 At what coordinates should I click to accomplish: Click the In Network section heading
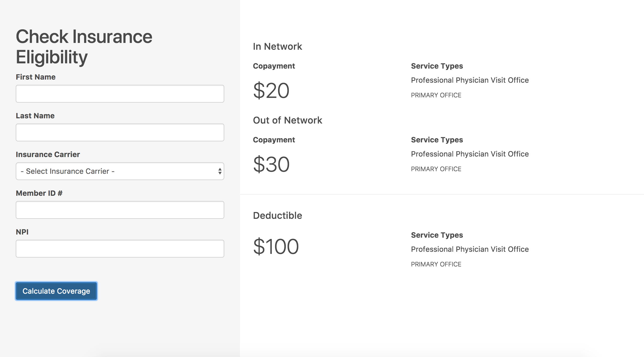pyautogui.click(x=277, y=47)
